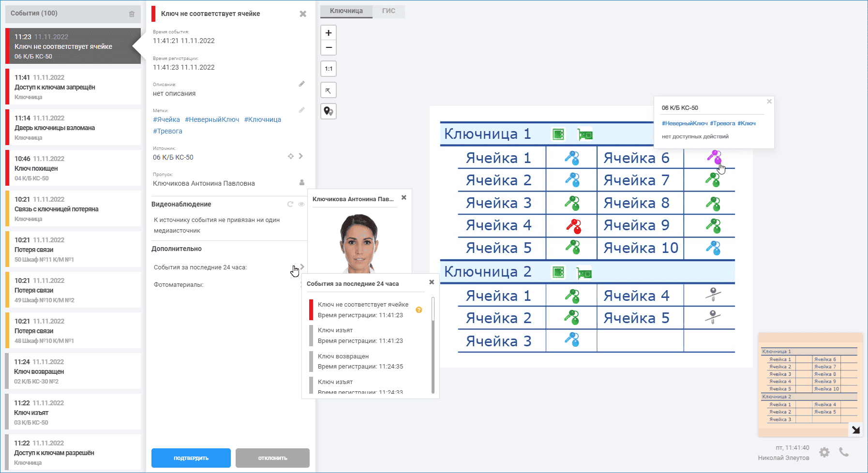Select the Ключница tab

346,11
